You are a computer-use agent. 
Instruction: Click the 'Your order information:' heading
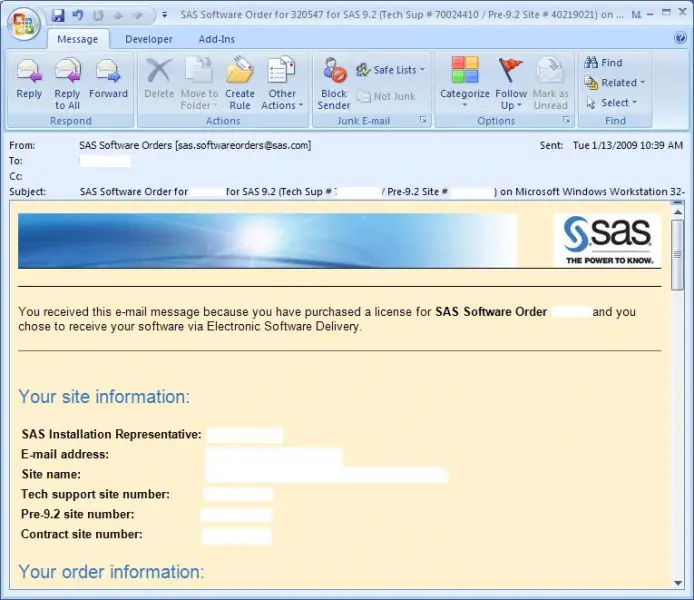(x=111, y=572)
